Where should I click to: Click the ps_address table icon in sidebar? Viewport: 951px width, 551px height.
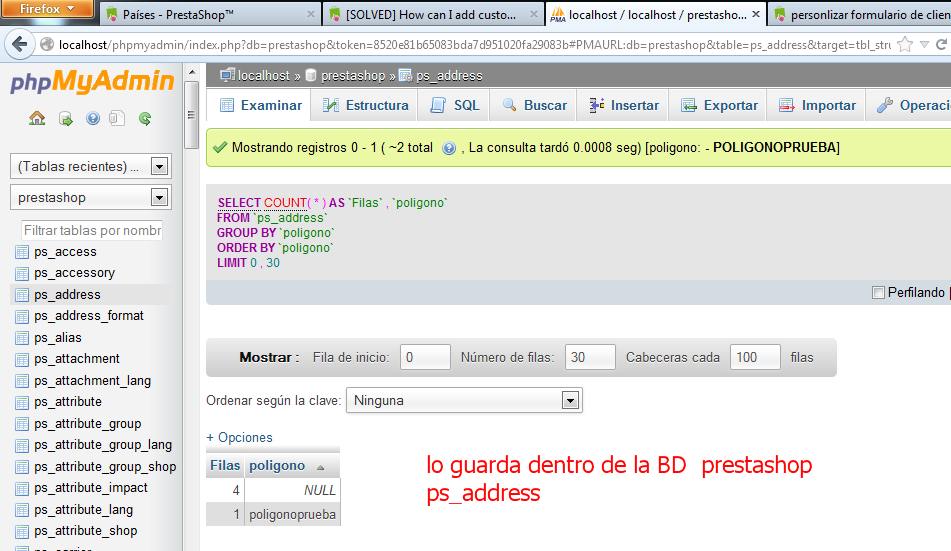pyautogui.click(x=22, y=295)
